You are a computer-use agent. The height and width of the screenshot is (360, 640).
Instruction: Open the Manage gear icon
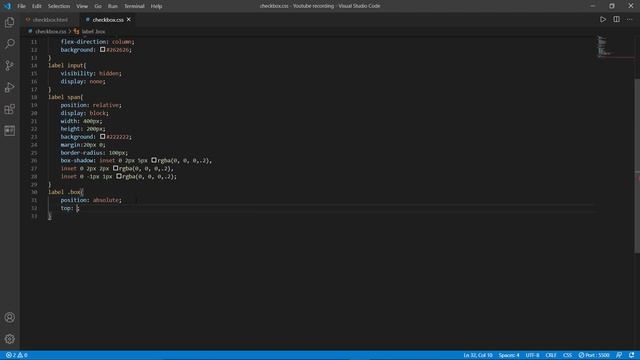click(10, 339)
